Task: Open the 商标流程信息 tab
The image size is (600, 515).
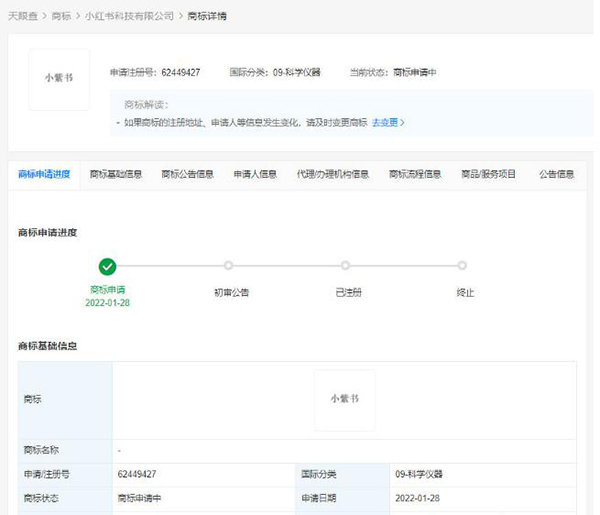Action: 415,174
